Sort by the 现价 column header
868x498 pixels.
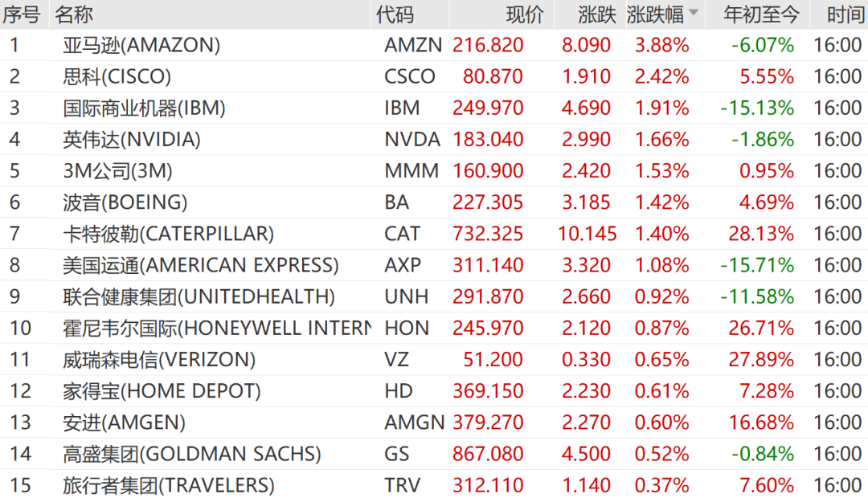pos(525,14)
